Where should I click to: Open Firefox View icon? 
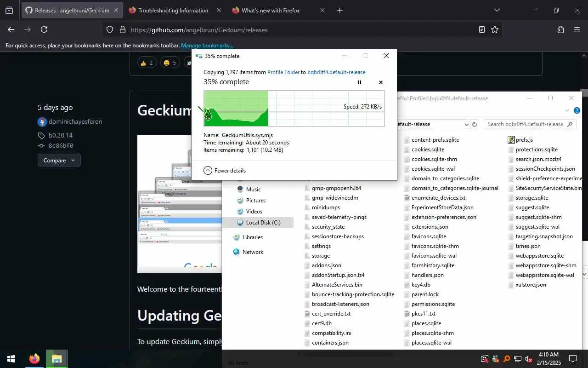(9, 10)
